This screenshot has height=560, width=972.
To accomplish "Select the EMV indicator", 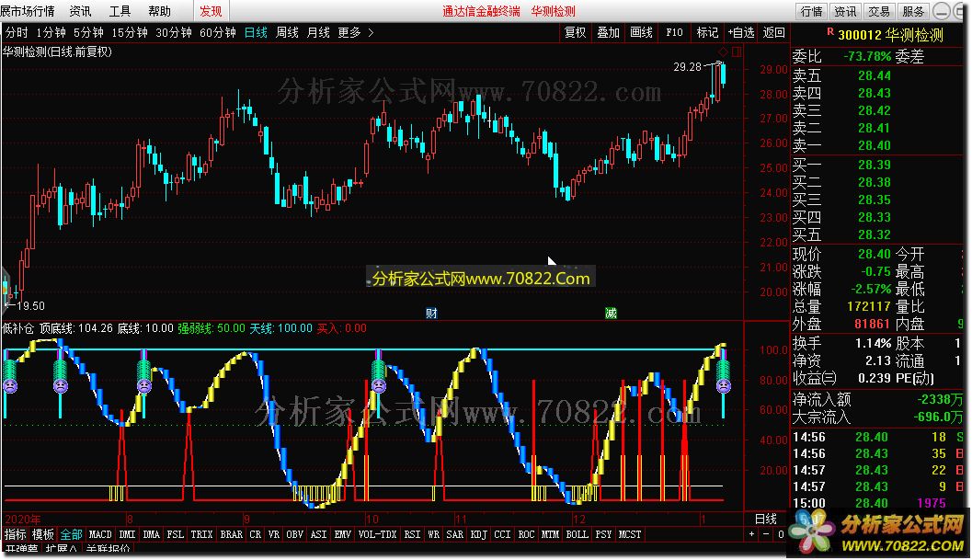I will point(343,534).
